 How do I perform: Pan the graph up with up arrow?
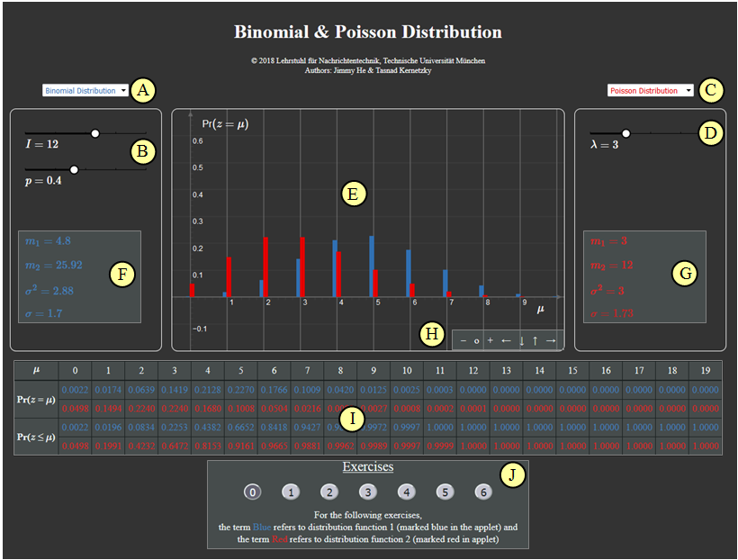tap(535, 340)
